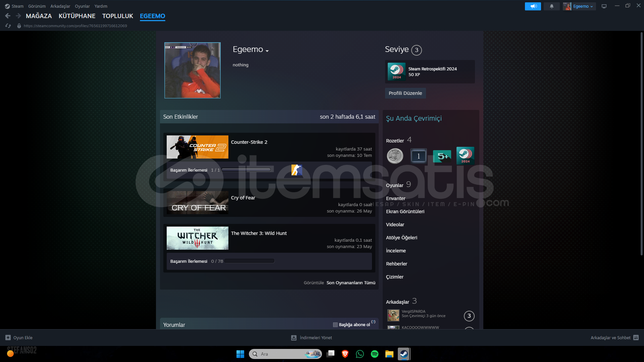Viewport: 644px width, 362px height.
Task: Click the Profili Düzenle button
Action: coord(405,93)
